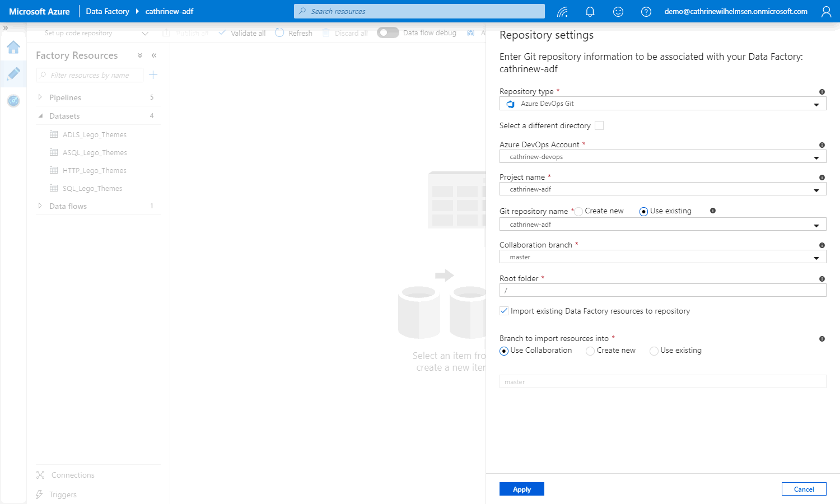The width and height of the screenshot is (840, 504).
Task: Open the Repository type dropdown
Action: point(662,104)
